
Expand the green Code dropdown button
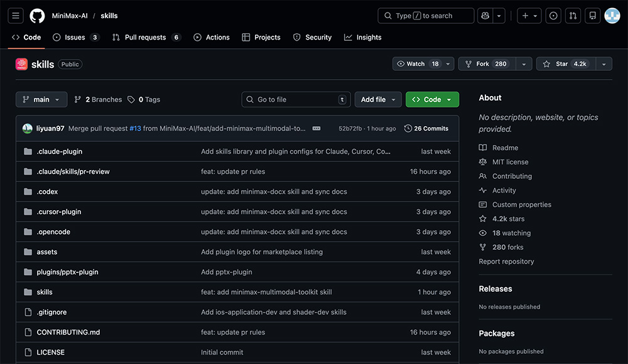(432, 100)
